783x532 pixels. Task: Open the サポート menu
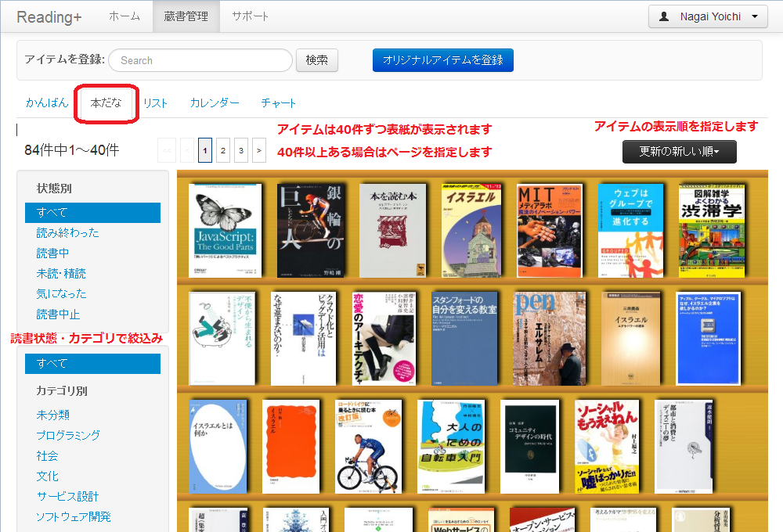tap(250, 16)
